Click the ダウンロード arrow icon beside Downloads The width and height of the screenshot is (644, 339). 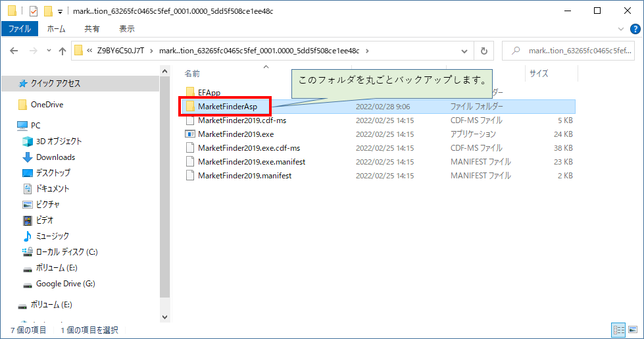[28, 157]
